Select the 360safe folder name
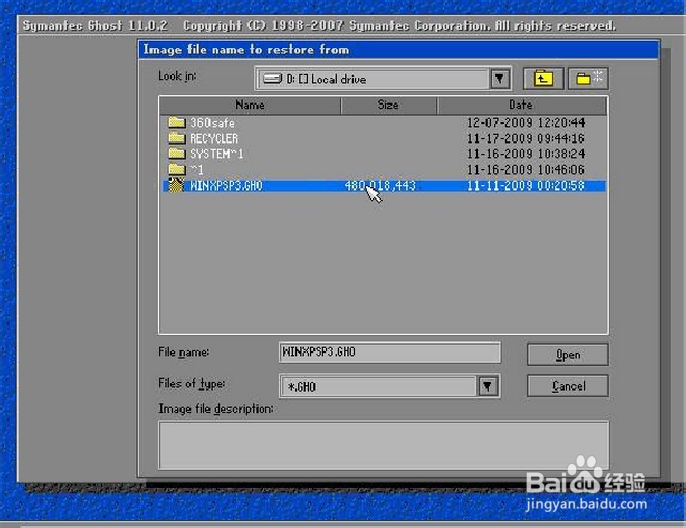 coord(212,123)
